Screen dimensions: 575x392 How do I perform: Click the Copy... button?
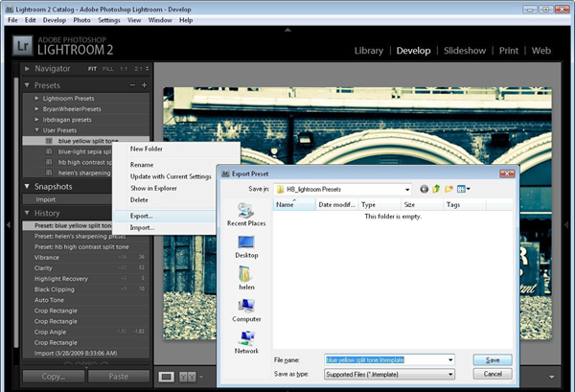tap(54, 377)
